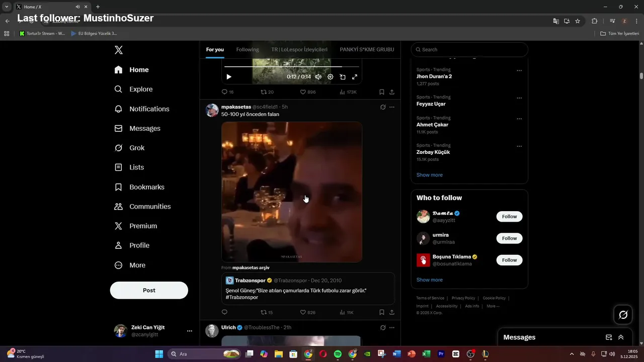Open options for Jhon Duran'a 2 trend
Image resolution: width=644 pixels, height=362 pixels.
click(519, 70)
